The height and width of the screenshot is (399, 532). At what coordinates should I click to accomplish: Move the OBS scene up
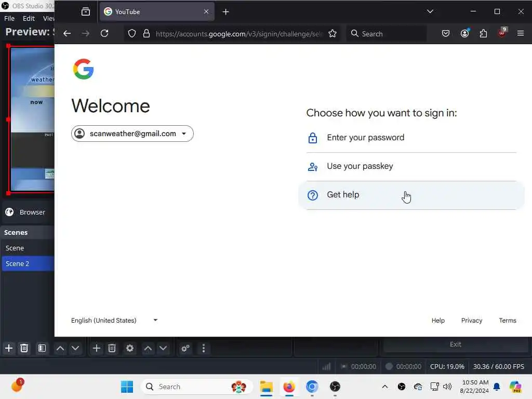pos(60,348)
